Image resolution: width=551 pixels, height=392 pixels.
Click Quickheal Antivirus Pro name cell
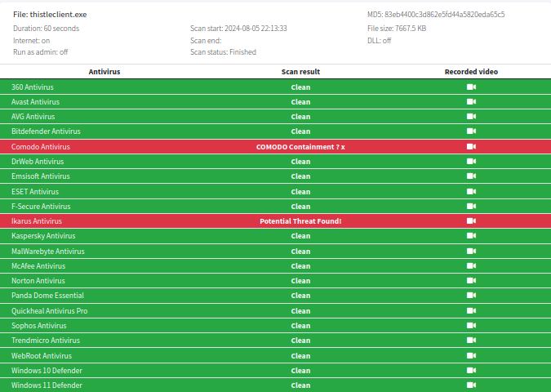click(x=50, y=311)
